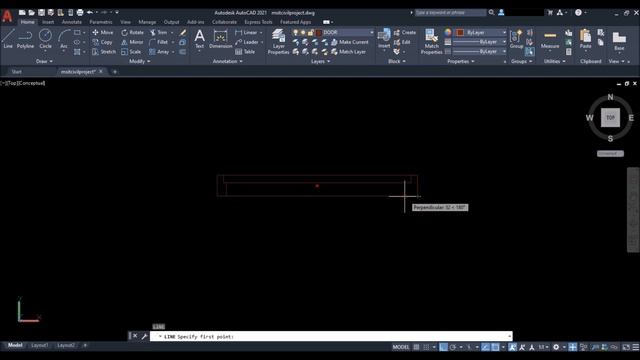
Task: Select the Line tool
Action: (x=8, y=39)
